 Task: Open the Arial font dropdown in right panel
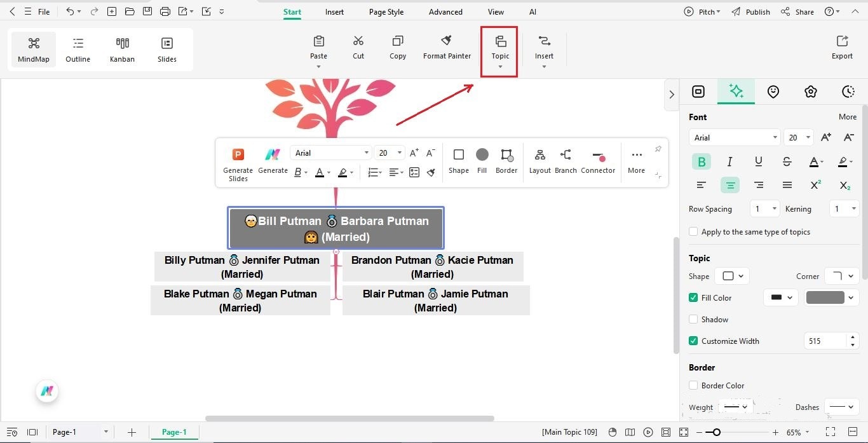tap(734, 137)
